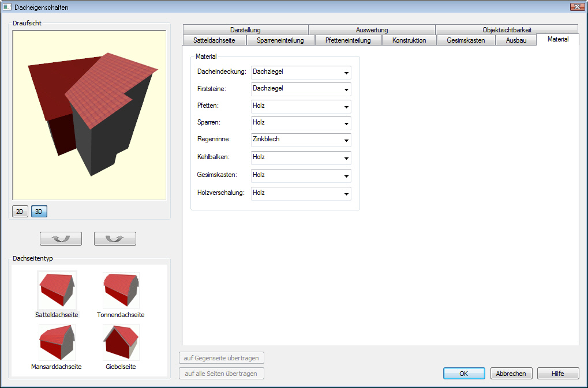This screenshot has width=588, height=388.
Task: Open the Gesimskasten tab
Action: point(466,40)
